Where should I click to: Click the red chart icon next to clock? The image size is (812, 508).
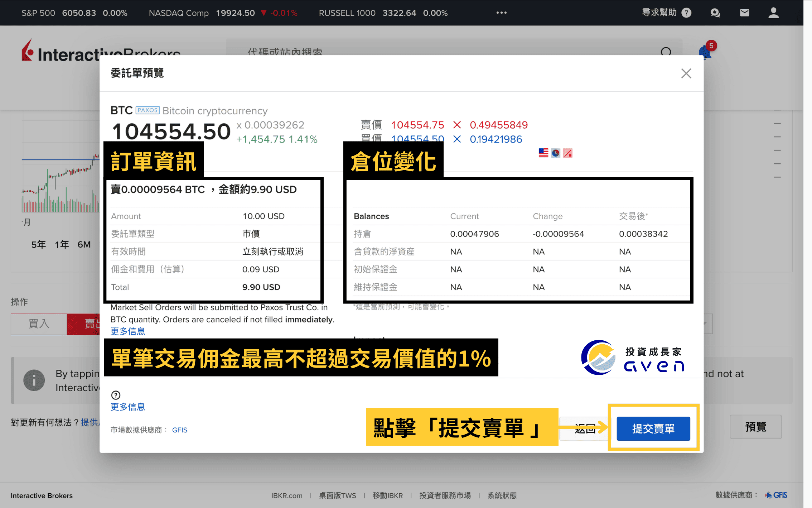tap(568, 153)
